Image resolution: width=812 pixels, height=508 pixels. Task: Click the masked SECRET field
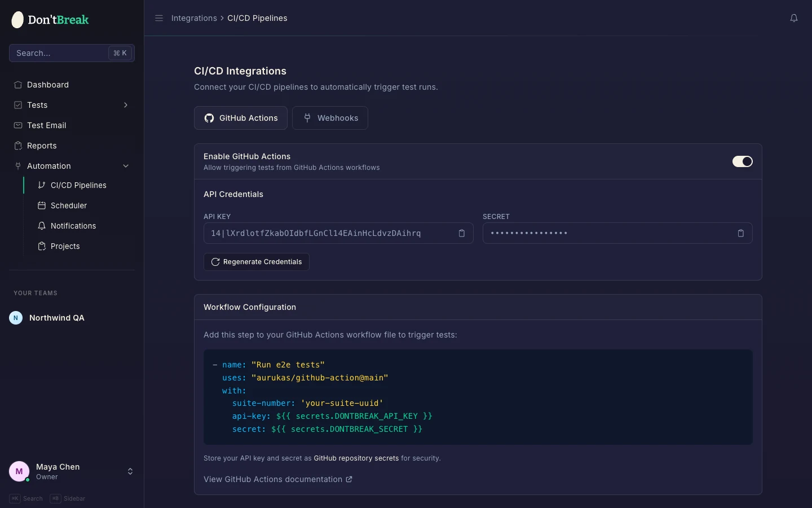[617, 233]
